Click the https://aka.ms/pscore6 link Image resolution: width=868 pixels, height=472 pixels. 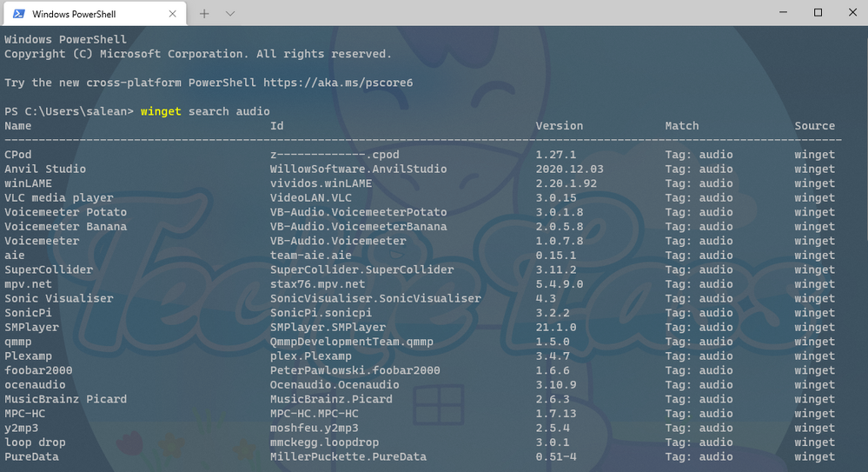click(x=338, y=83)
